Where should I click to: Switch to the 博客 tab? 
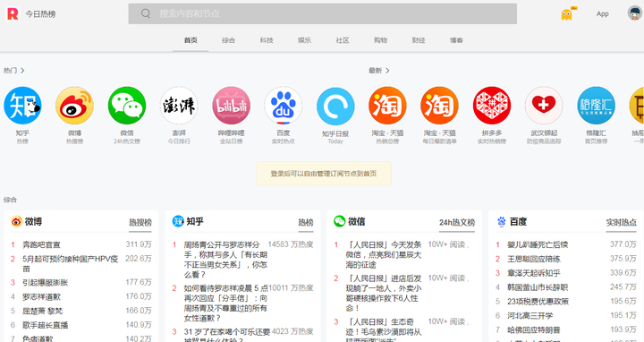click(456, 40)
